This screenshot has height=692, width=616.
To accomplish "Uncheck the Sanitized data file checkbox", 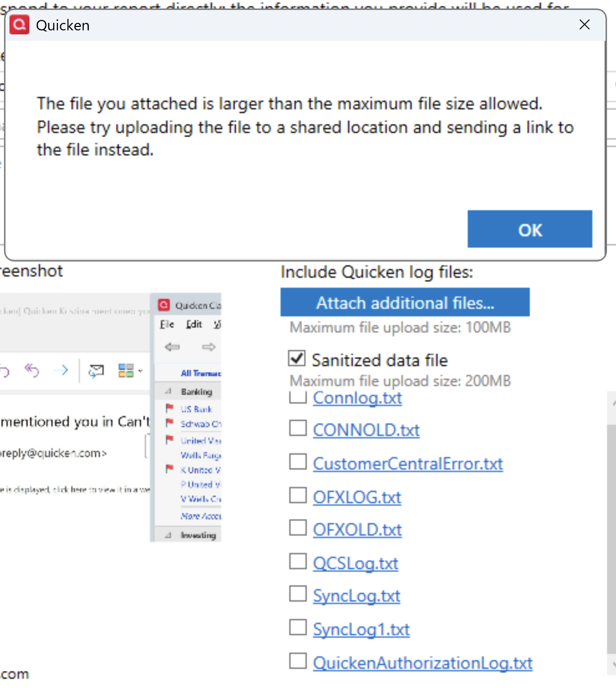I will [x=297, y=358].
